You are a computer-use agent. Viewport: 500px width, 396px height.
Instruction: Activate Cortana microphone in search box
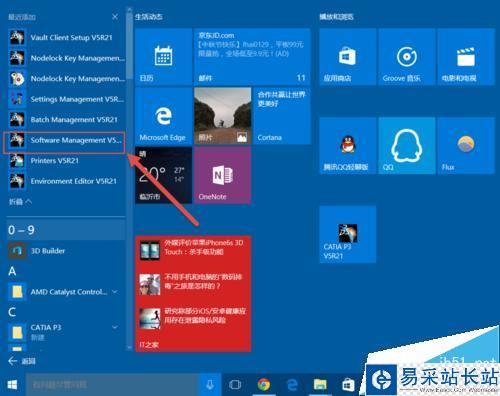(x=210, y=385)
